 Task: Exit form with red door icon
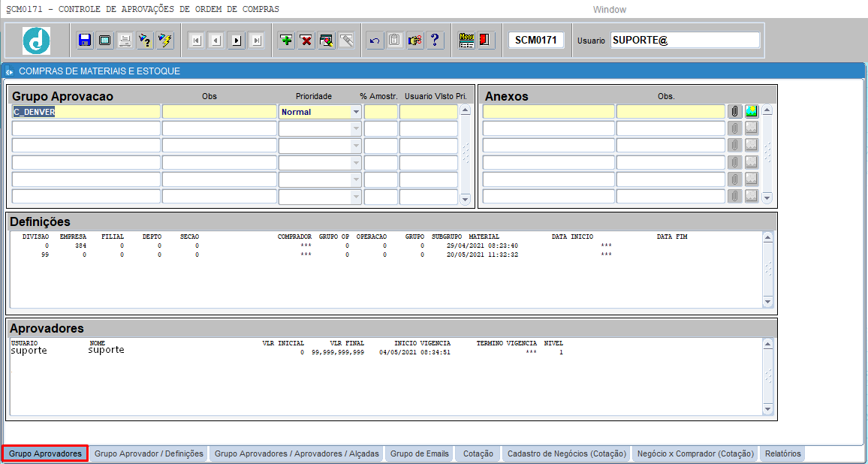pyautogui.click(x=486, y=41)
